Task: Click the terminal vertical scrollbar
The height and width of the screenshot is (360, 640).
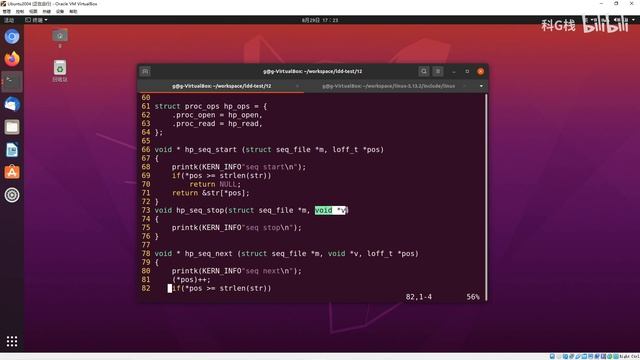Action: click(x=486, y=197)
